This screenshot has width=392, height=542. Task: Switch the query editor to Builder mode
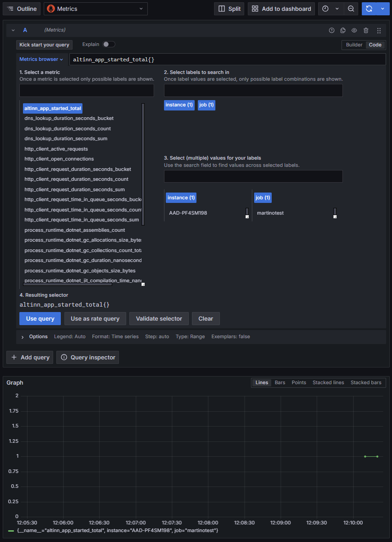[354, 45]
